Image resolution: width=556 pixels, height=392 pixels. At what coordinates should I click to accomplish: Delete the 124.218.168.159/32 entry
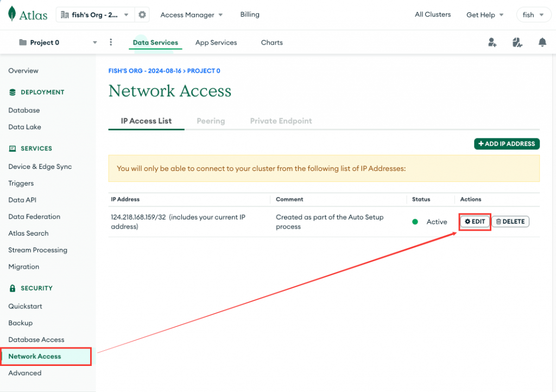[510, 222]
